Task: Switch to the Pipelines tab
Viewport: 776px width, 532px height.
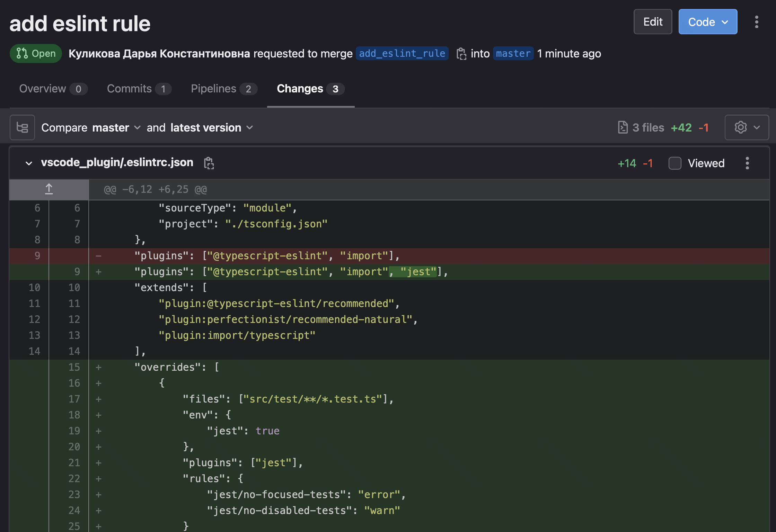Action: point(224,89)
